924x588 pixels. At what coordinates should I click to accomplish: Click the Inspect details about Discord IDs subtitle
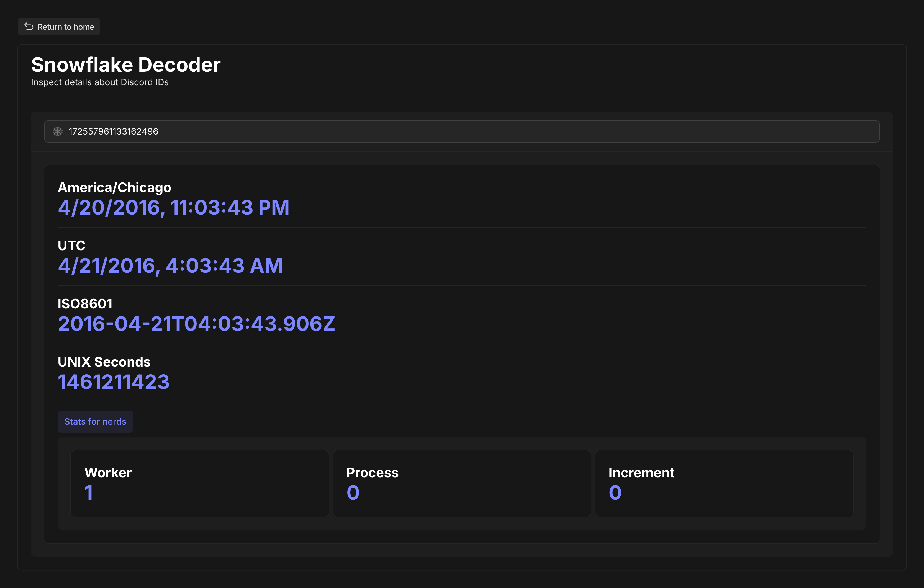(x=100, y=82)
